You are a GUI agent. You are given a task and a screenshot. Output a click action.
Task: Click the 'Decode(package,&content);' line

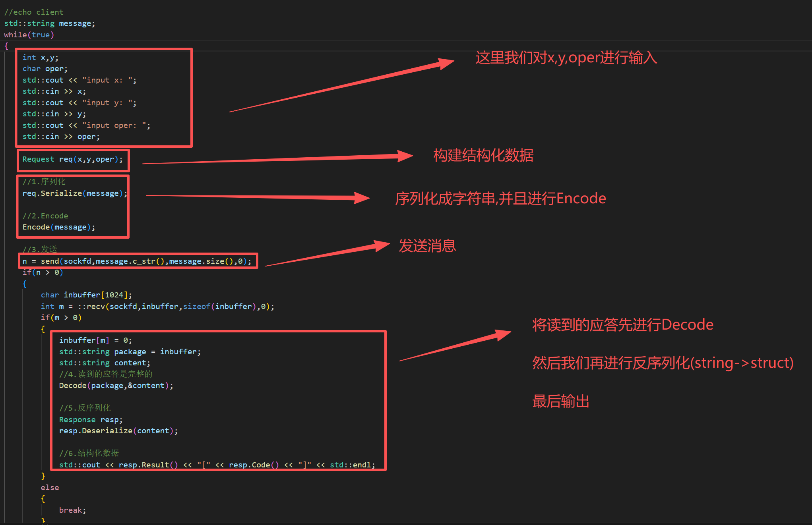pos(116,386)
